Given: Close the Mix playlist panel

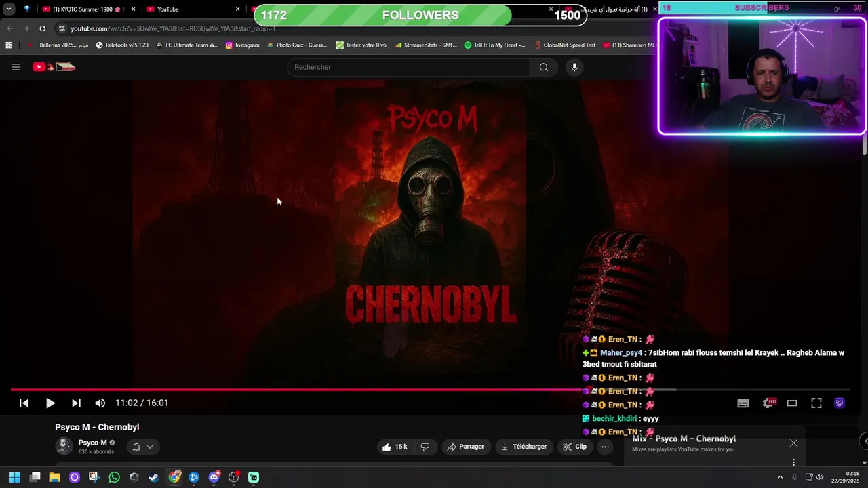Looking at the screenshot, I should (793, 443).
